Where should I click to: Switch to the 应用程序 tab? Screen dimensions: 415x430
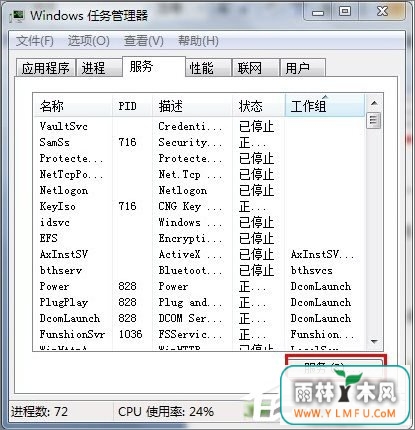[x=46, y=68]
